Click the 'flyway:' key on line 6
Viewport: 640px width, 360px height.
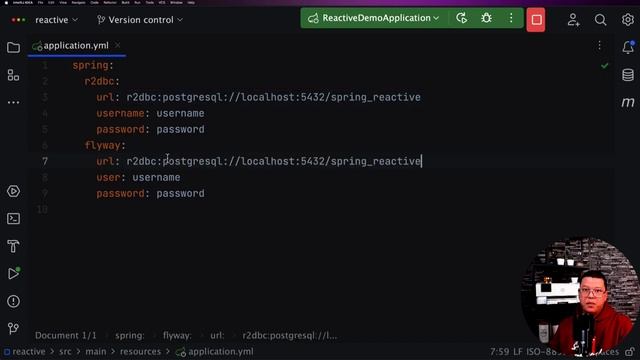tap(105, 145)
